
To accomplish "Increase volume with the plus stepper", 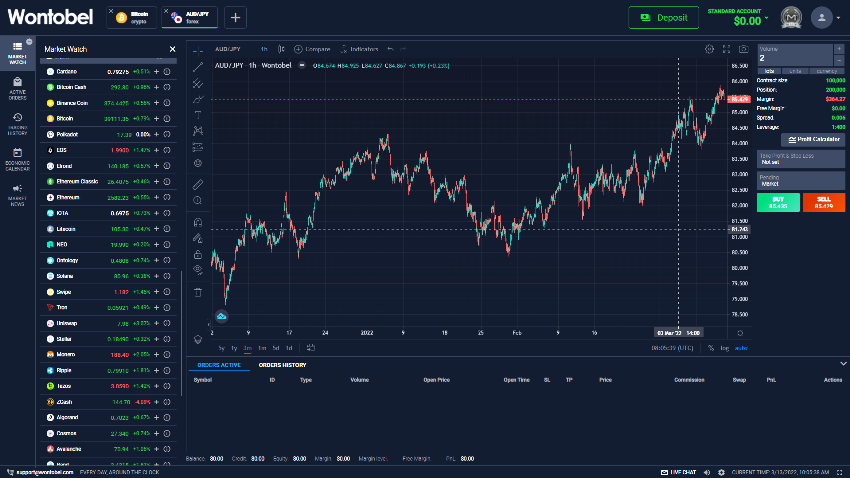I will coord(839,49).
